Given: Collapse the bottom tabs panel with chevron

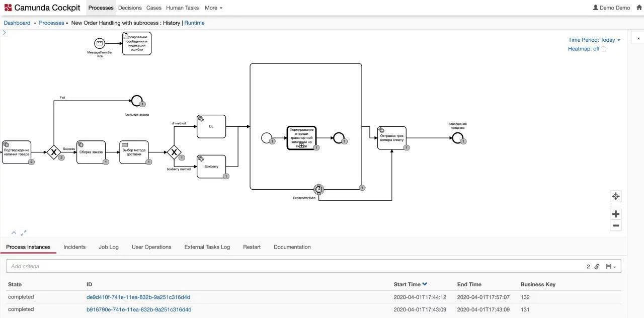Looking at the screenshot, I should tap(14, 233).
